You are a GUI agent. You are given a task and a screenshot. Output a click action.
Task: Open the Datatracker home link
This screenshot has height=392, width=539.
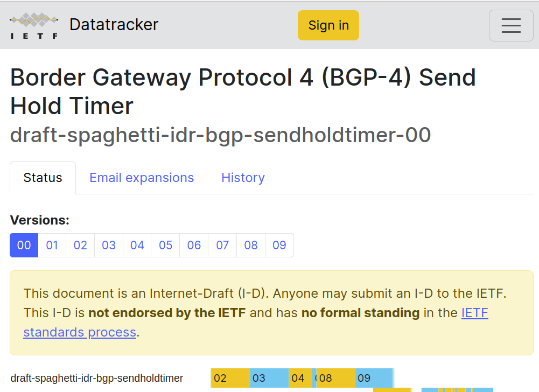coord(114,25)
